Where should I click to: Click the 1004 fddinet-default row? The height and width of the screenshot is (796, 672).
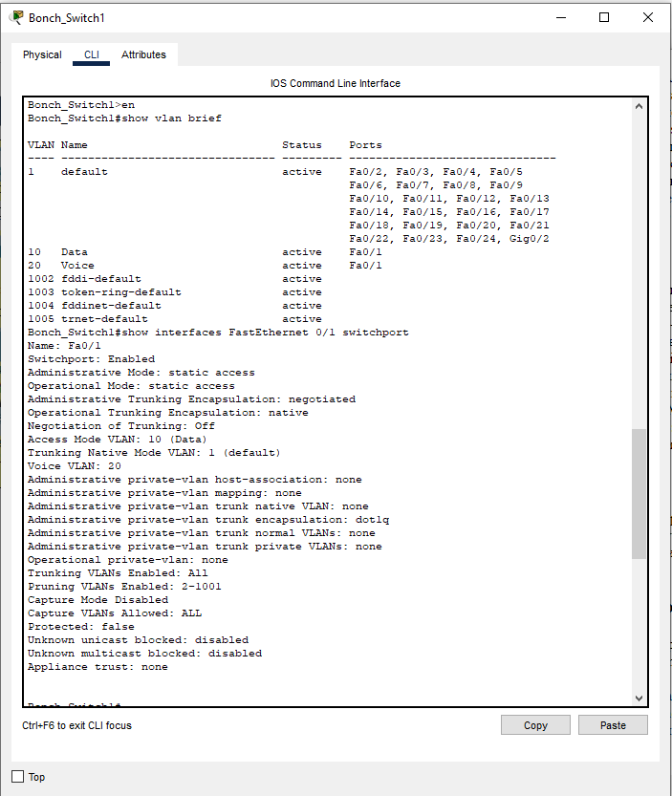(x=175, y=306)
